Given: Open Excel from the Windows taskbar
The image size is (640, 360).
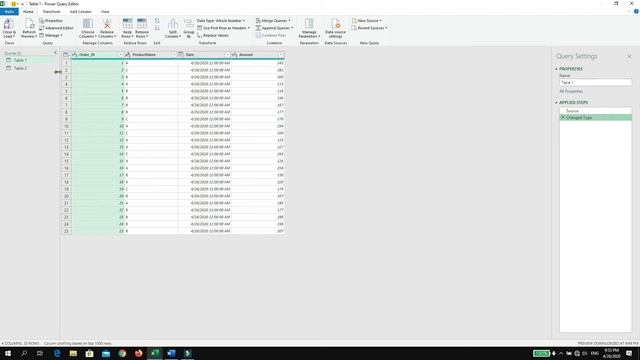Looking at the screenshot, I should click(155, 353).
